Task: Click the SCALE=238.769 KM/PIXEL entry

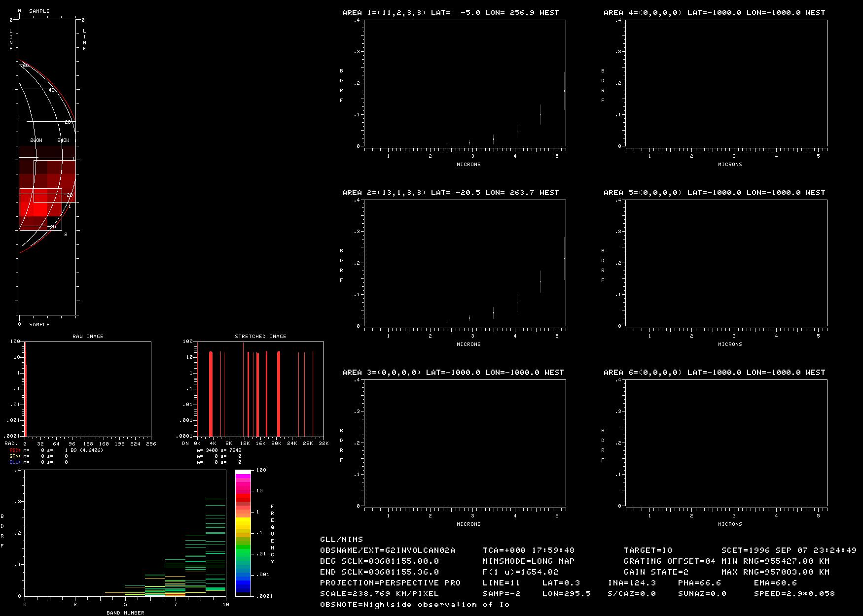Action: tap(380, 594)
